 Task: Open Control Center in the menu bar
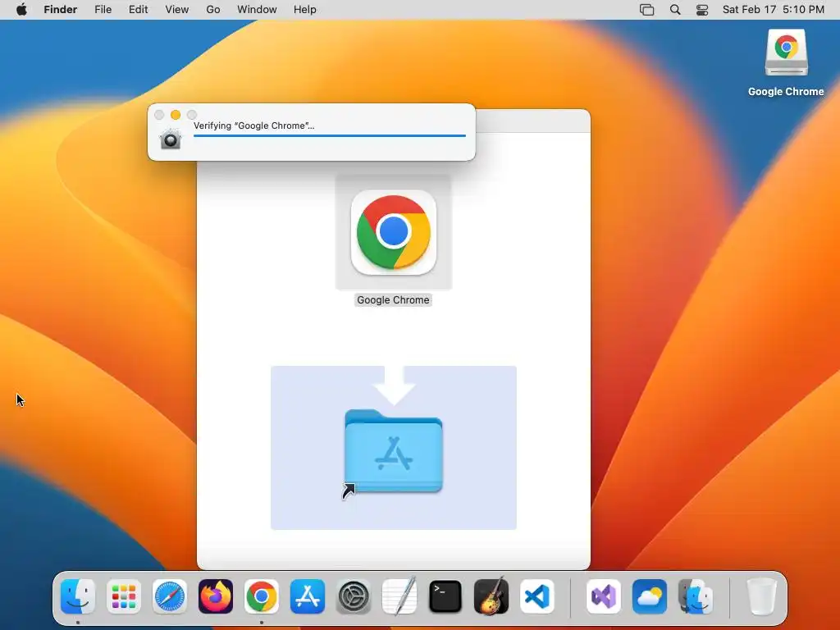coord(702,10)
